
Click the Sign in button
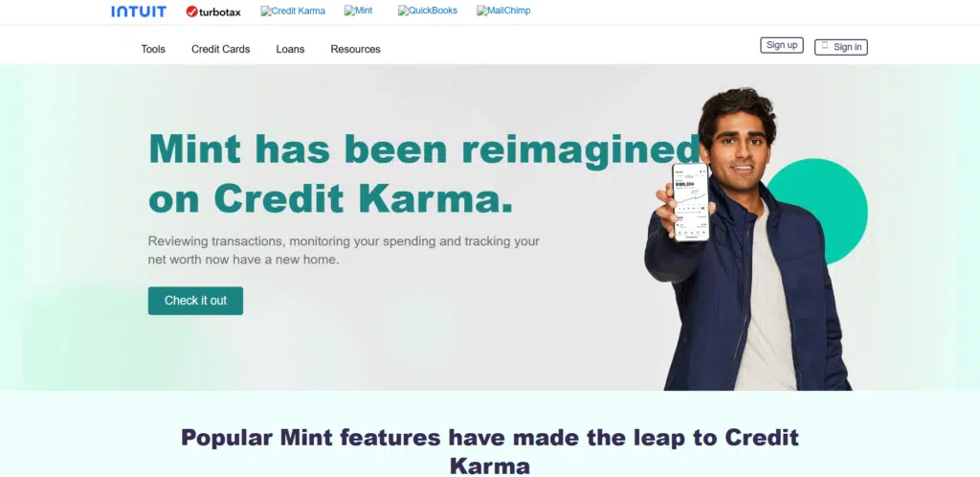pyautogui.click(x=841, y=47)
